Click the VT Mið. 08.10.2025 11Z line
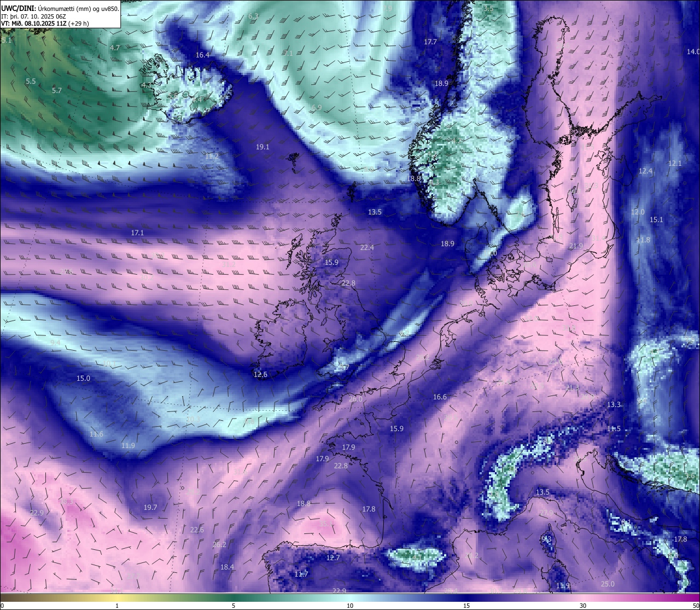This screenshot has height=610, width=700. point(45,24)
